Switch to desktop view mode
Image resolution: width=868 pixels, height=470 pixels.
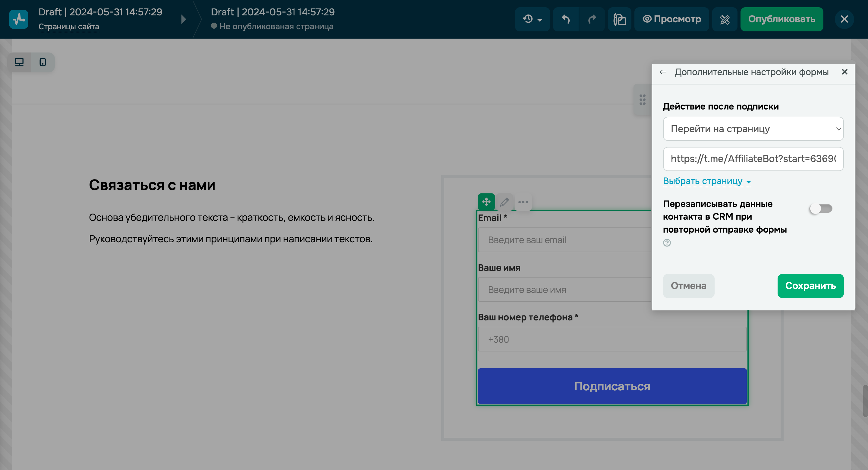pos(19,62)
